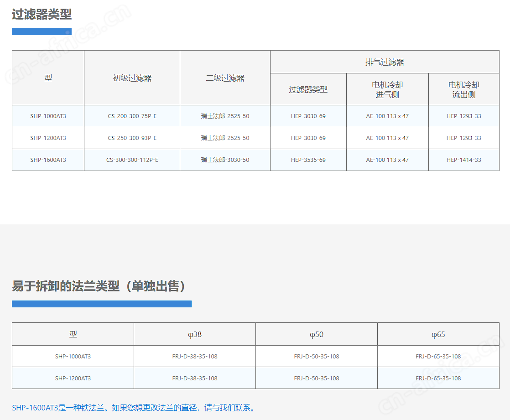Click the 排气过滤器 grouped header
Image resolution: width=510 pixels, height=420 pixels.
tap(385, 62)
